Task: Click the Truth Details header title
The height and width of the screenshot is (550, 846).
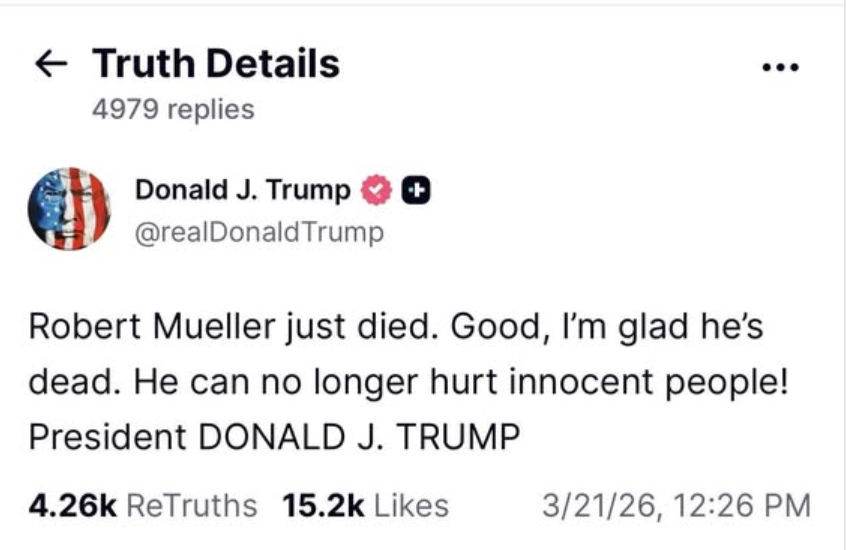Action: coord(216,64)
